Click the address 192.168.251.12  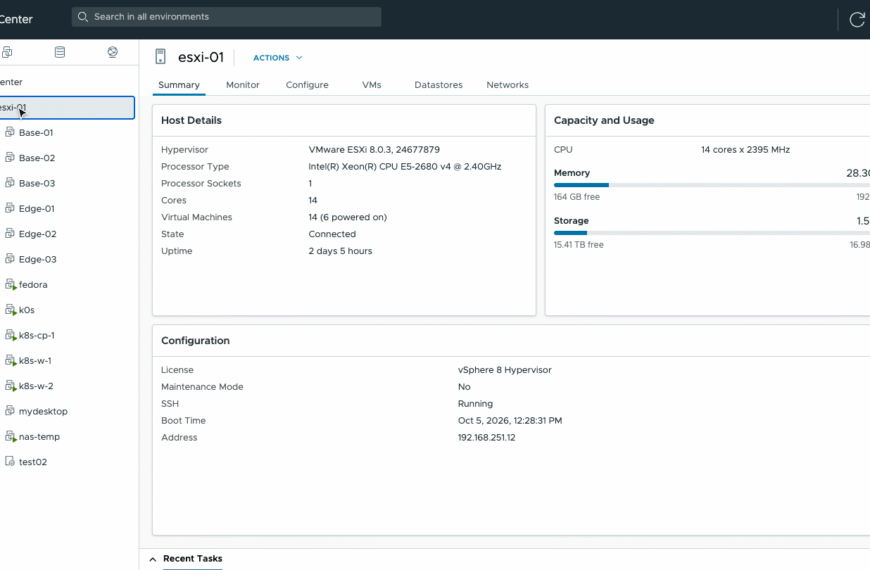[486, 437]
